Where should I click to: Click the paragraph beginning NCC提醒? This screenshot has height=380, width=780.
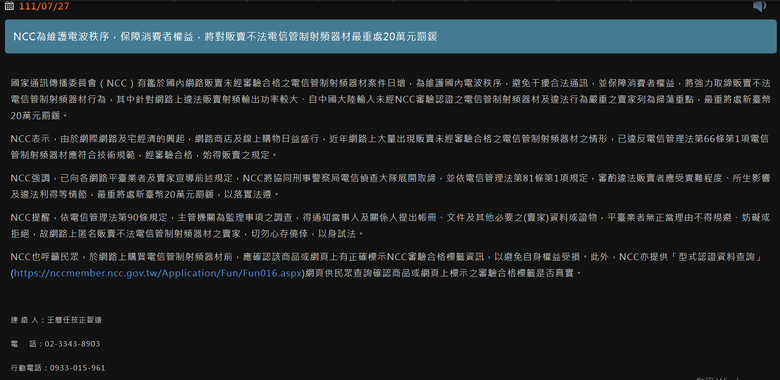(390, 225)
